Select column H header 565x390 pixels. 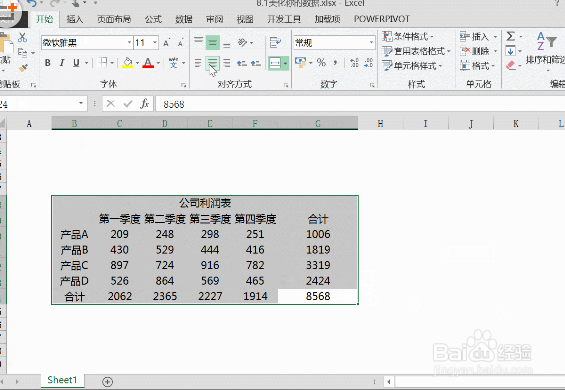point(380,124)
